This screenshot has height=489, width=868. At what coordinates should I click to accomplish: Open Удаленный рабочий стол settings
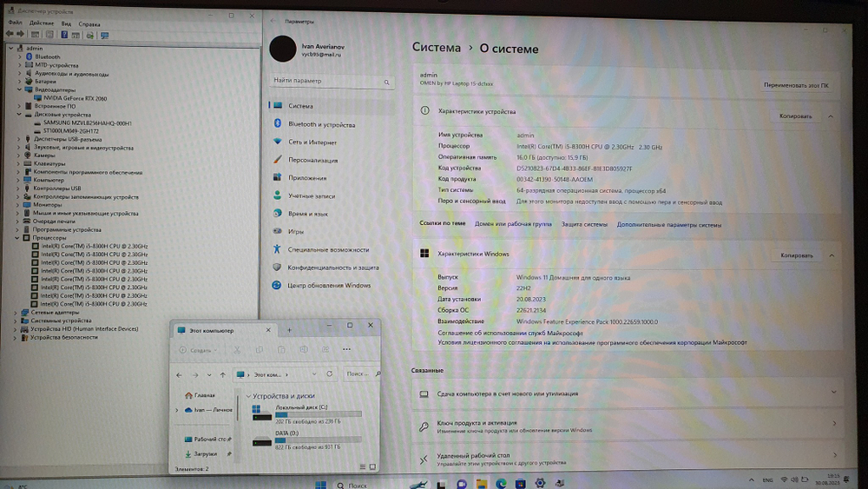[628, 459]
